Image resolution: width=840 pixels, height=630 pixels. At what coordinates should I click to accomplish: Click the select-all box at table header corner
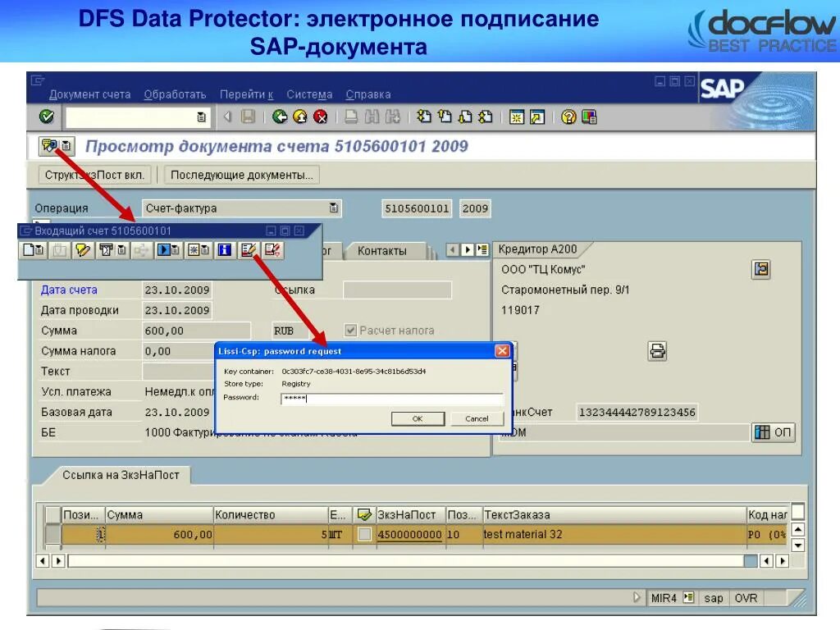[x=53, y=514]
